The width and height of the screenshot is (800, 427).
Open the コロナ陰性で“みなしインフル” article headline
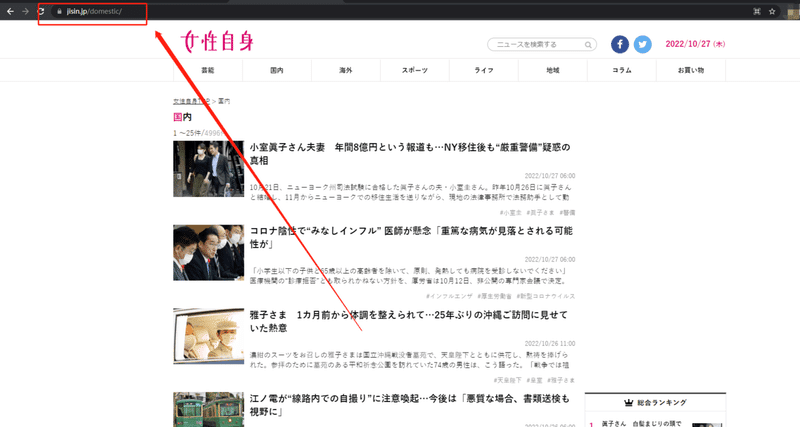[x=411, y=237]
